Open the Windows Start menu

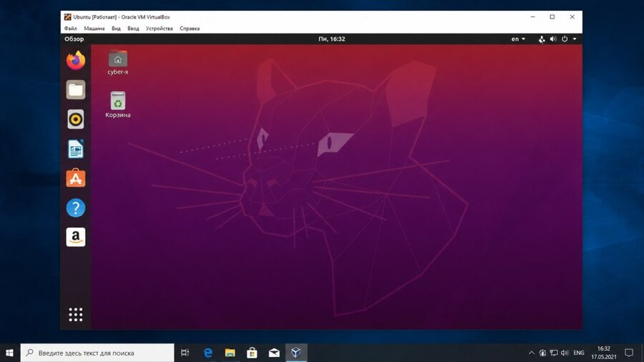(9, 353)
